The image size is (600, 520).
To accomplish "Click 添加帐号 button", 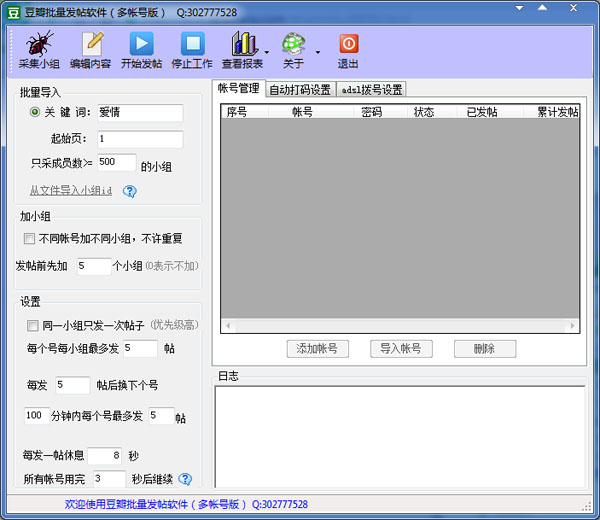I will 318,349.
